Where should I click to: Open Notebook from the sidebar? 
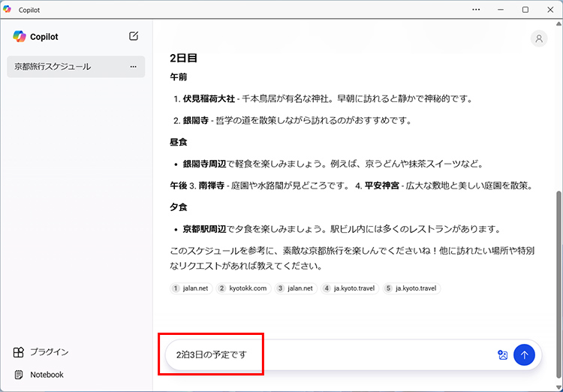(45, 375)
